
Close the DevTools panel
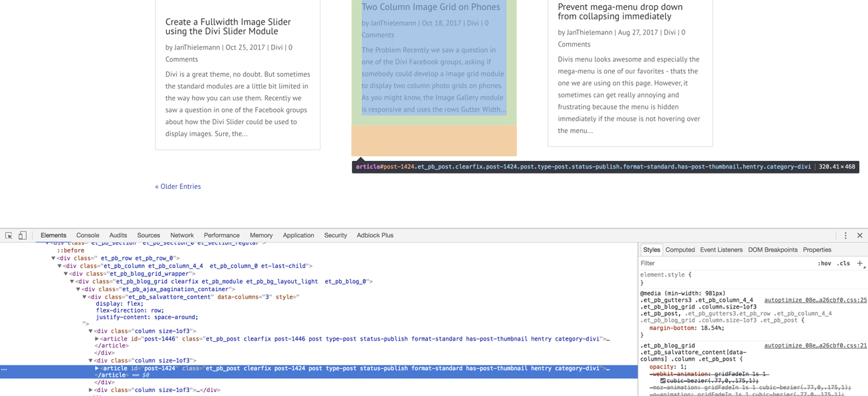point(859,236)
